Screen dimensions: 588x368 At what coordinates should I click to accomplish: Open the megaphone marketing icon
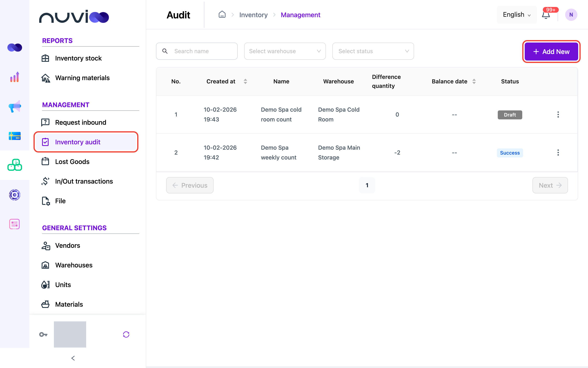pos(14,106)
